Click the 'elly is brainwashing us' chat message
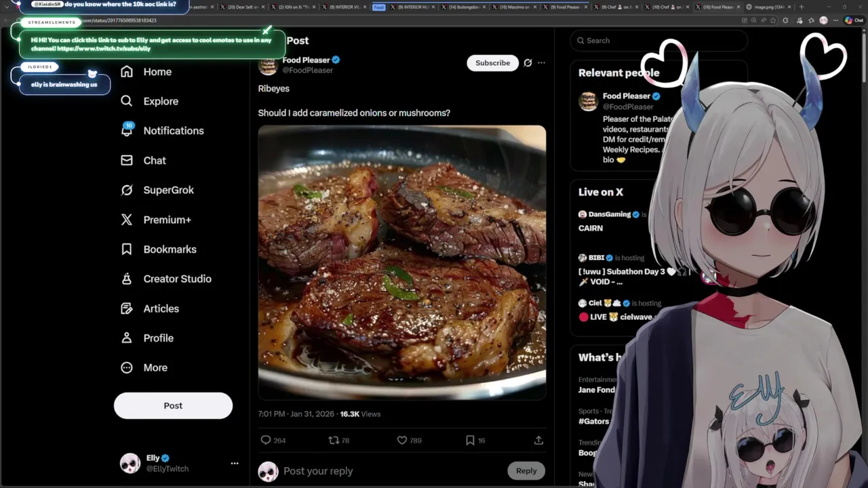This screenshot has width=868, height=488. click(64, 84)
